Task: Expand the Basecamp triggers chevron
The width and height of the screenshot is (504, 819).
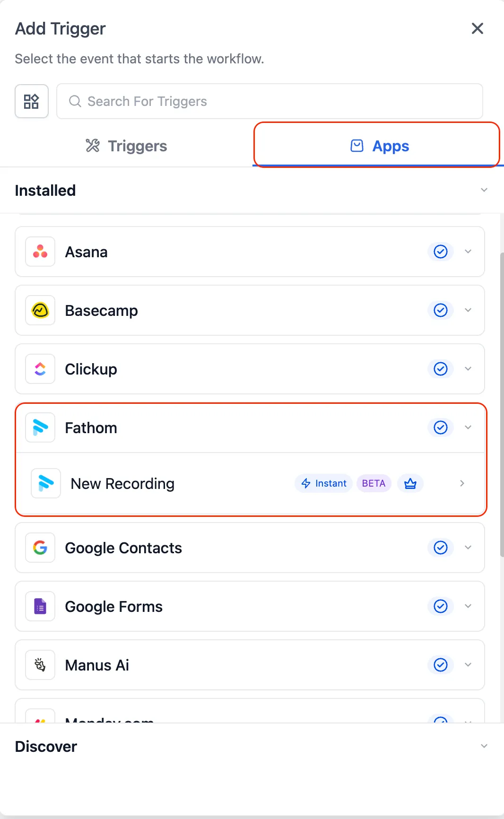Action: 468,310
